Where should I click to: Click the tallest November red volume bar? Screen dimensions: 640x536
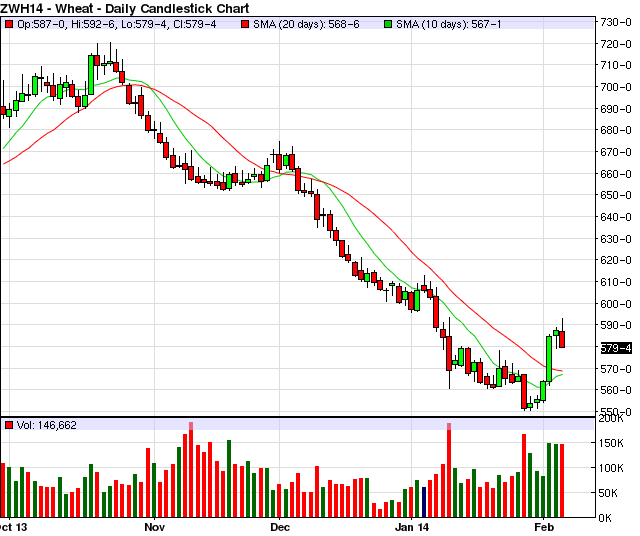point(191,470)
